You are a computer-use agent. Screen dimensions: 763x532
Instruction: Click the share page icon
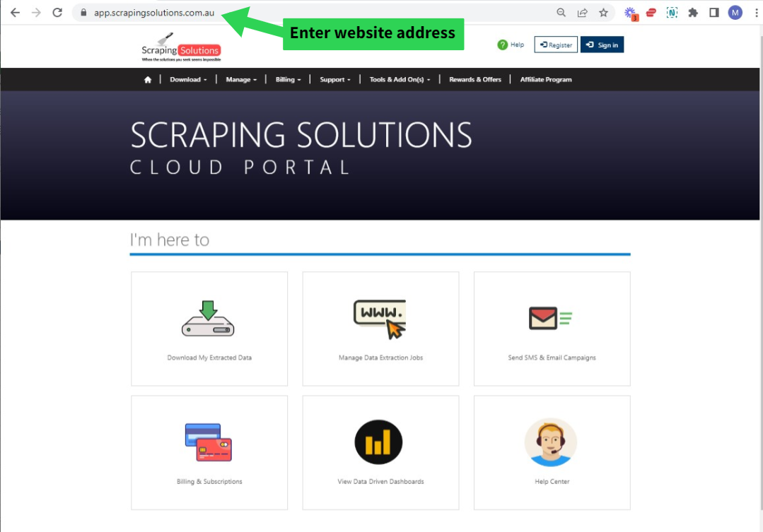pyautogui.click(x=583, y=13)
